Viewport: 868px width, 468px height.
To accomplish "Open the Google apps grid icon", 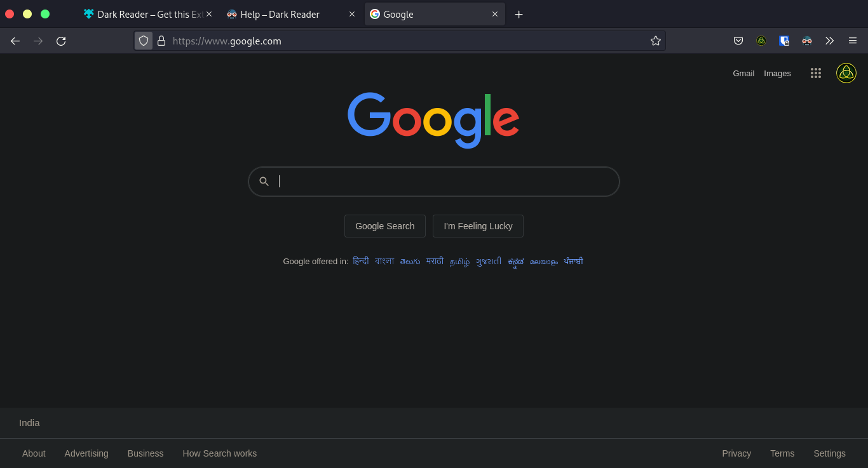I will click(x=815, y=73).
